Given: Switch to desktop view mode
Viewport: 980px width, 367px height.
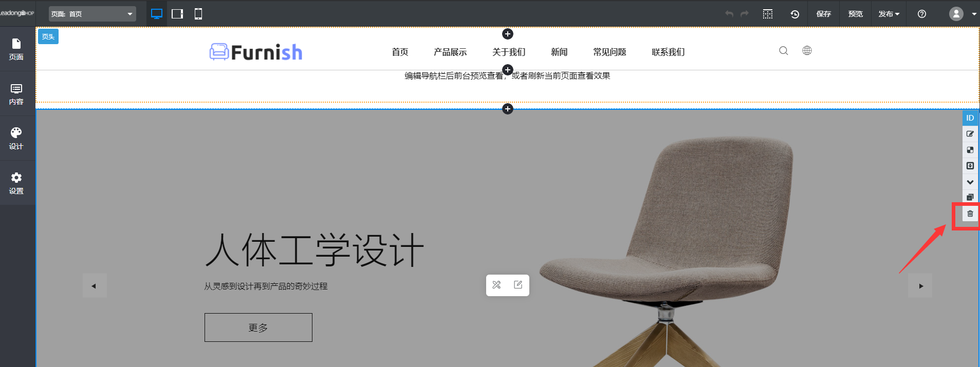Looking at the screenshot, I should click(157, 14).
